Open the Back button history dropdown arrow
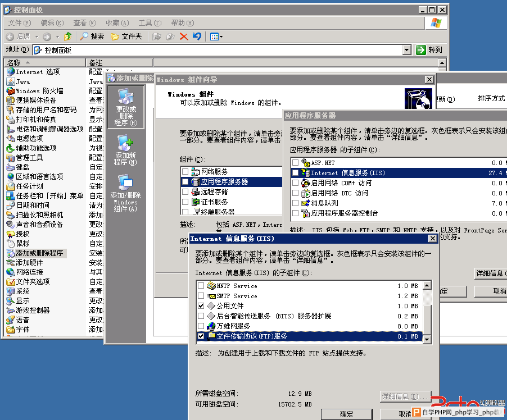 pyautogui.click(x=37, y=36)
